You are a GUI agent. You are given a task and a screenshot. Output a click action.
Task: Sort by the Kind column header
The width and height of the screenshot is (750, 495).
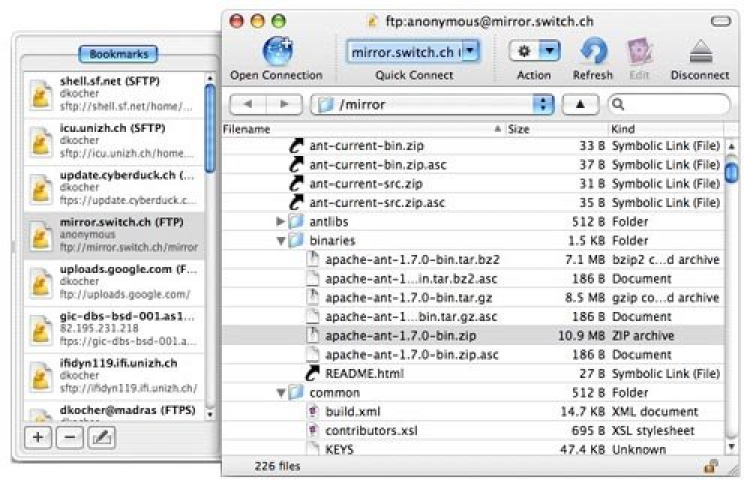pyautogui.click(x=666, y=129)
